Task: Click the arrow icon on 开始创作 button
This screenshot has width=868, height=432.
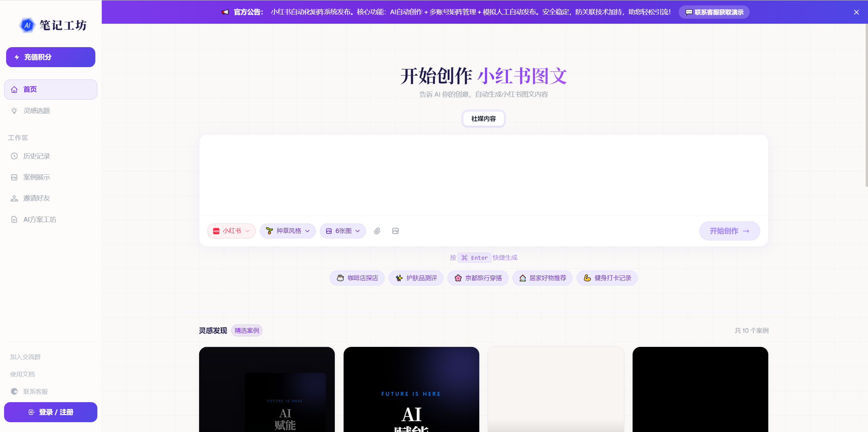Action: coord(746,231)
